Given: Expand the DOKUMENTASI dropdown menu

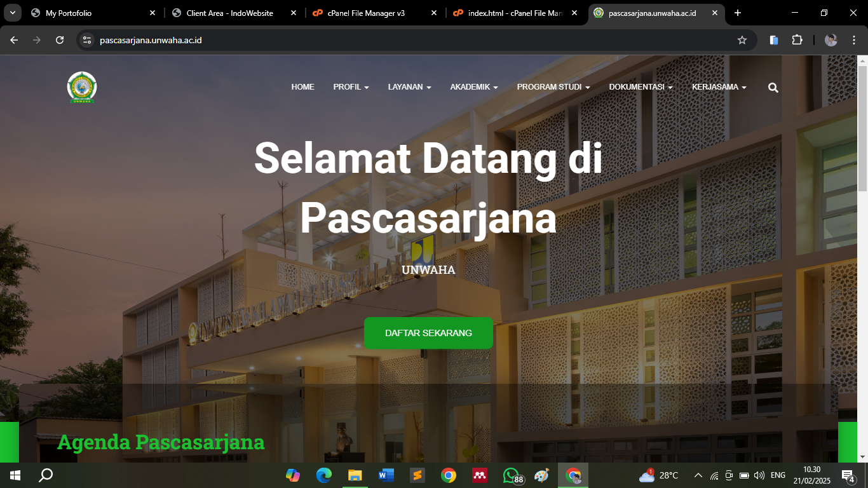Looking at the screenshot, I should tap(641, 87).
